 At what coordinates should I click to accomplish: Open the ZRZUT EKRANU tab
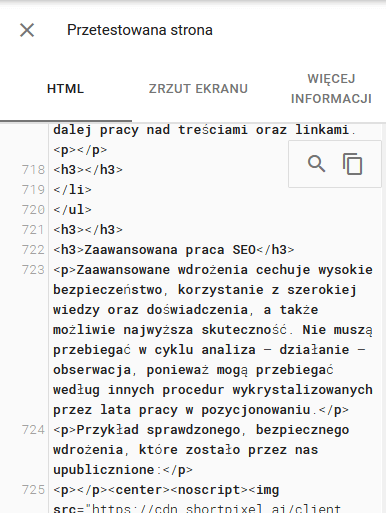(198, 89)
